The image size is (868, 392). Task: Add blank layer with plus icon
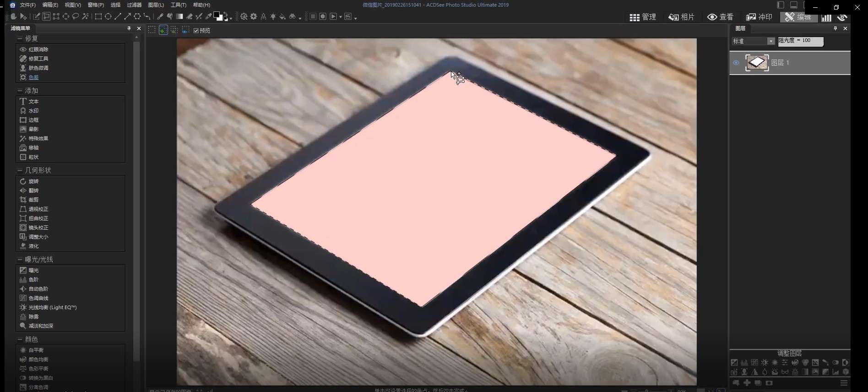click(x=747, y=382)
